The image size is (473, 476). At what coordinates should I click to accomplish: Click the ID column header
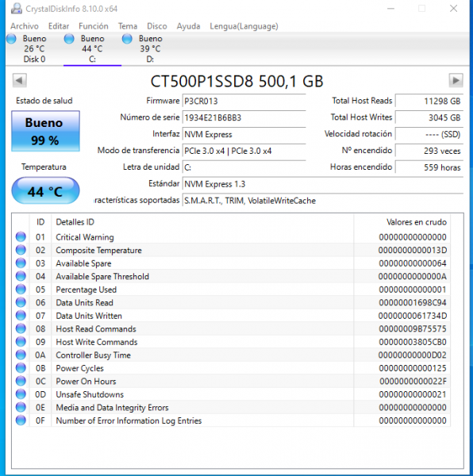[40, 222]
